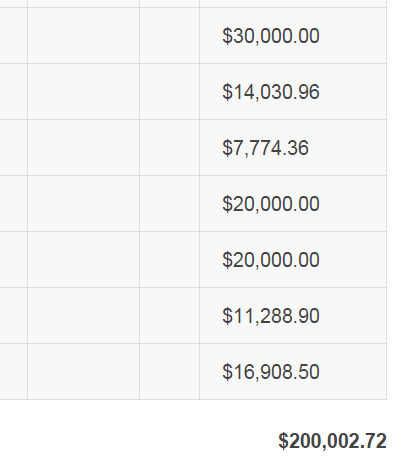
Task: Select wide empty cell in the $11,288.90 row
Action: [83, 316]
